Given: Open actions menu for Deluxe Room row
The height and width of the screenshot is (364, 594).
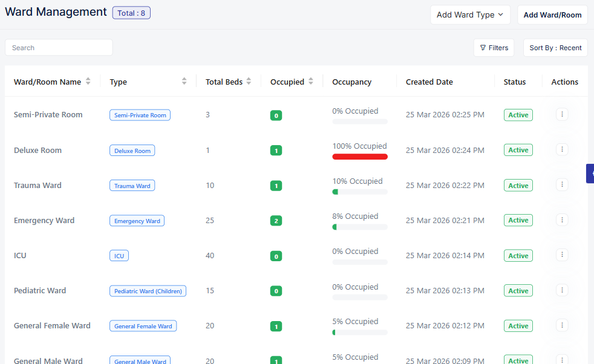Looking at the screenshot, I should [x=561, y=149].
